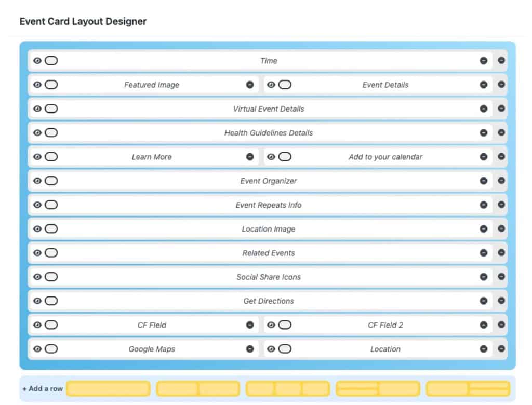
Task: Remove the Time field using its inner minus icon
Action: tap(484, 61)
